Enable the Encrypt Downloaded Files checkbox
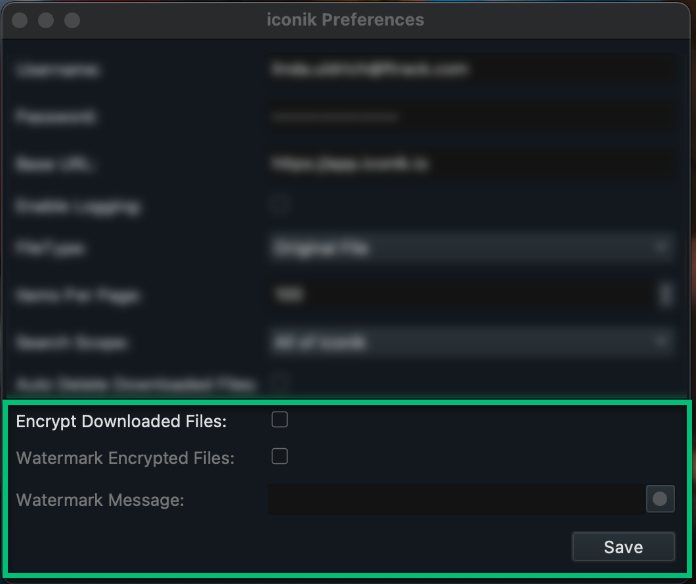The image size is (697, 584). [280, 420]
